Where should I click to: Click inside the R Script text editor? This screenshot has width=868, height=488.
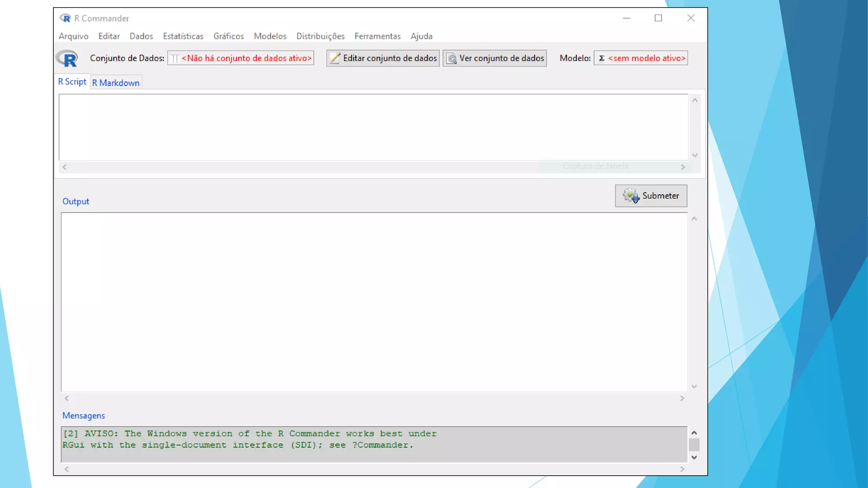point(373,127)
